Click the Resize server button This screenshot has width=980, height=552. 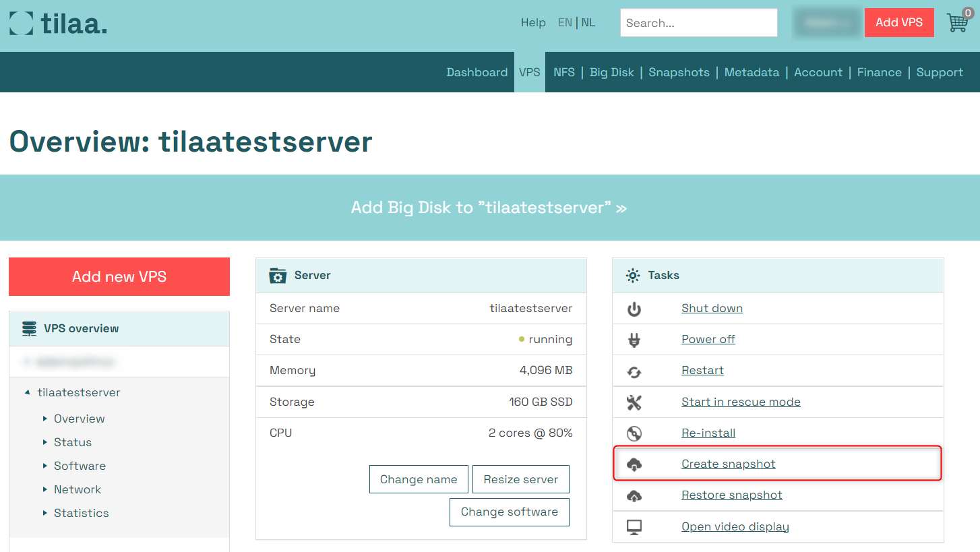tap(520, 479)
